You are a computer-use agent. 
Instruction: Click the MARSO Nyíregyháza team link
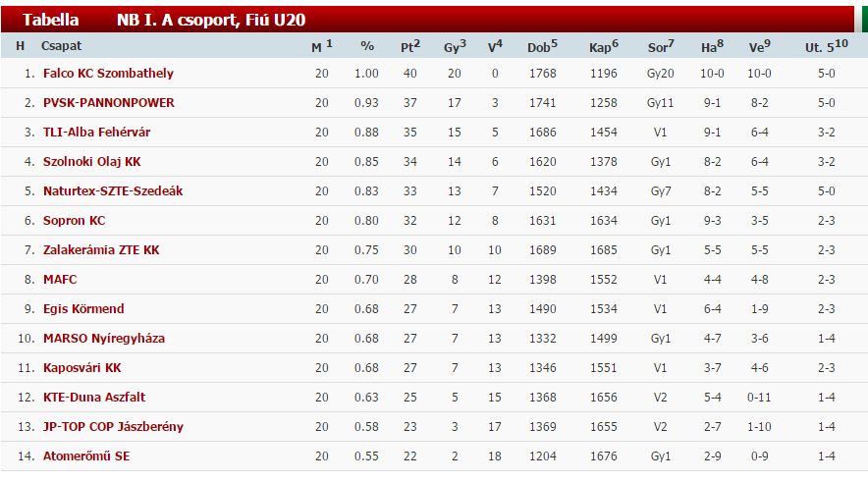tap(104, 338)
